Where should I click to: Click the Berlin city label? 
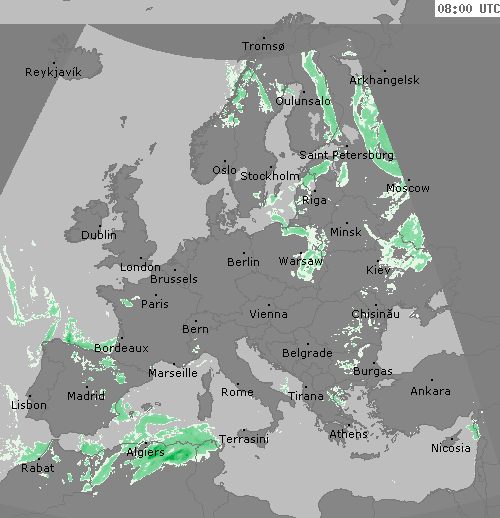(x=243, y=262)
